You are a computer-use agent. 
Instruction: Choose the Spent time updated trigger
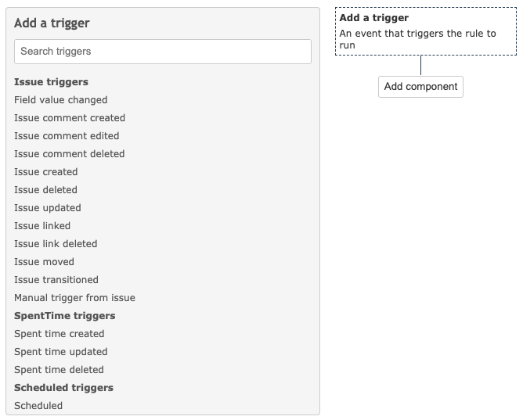61,352
